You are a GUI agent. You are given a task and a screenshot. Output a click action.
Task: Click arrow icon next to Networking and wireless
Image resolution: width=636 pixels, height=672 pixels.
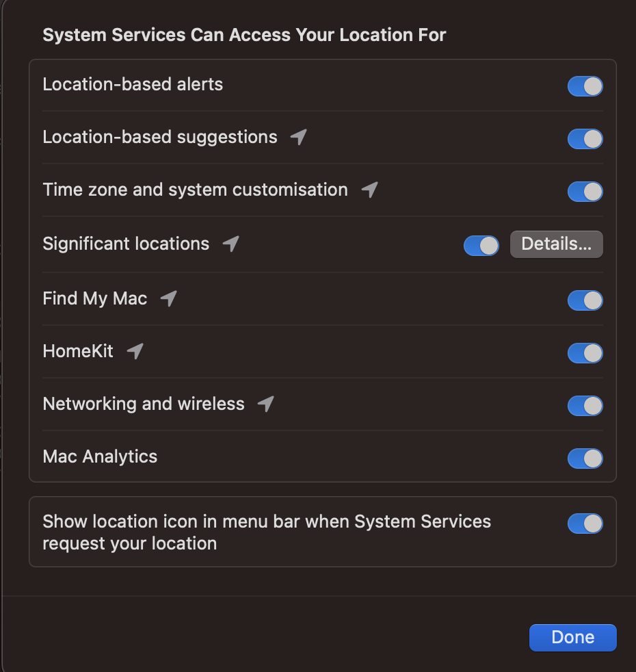point(266,404)
